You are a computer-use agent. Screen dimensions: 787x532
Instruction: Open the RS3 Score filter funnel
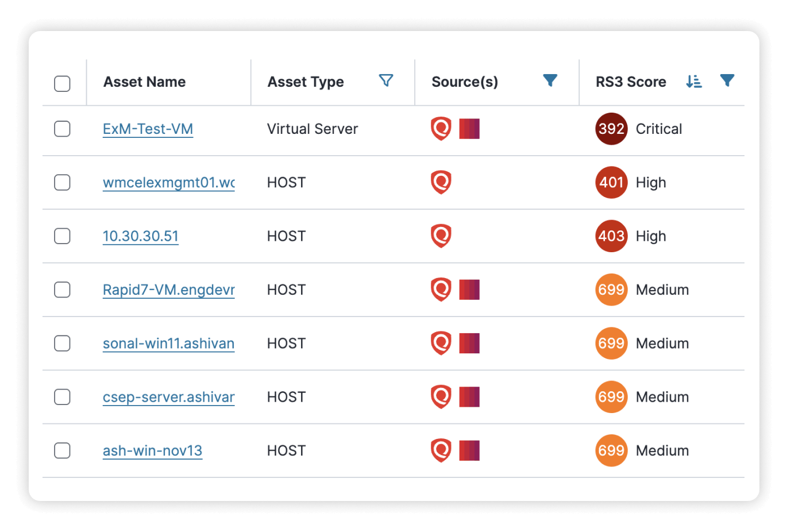(727, 81)
